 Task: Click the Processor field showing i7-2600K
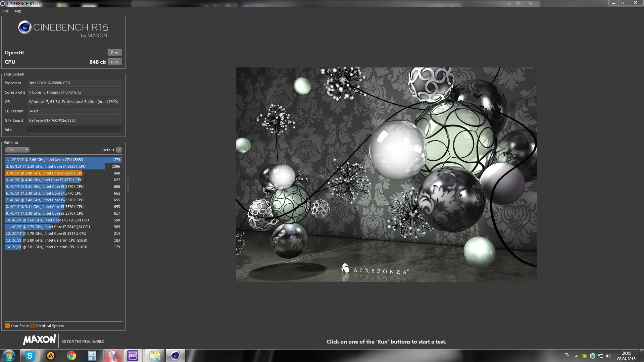tap(75, 83)
